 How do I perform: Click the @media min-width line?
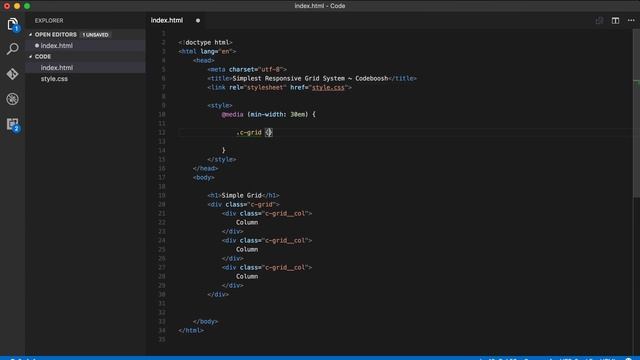[269, 114]
